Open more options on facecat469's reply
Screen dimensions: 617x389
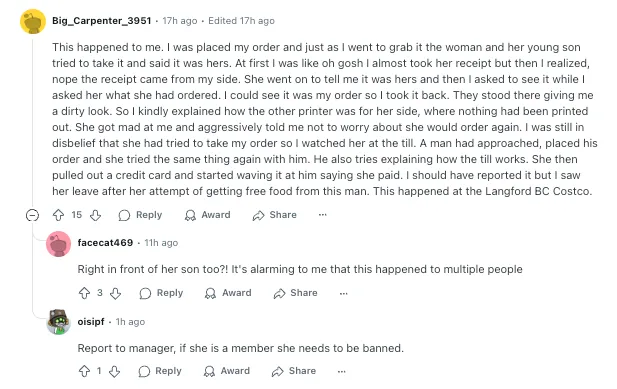click(x=344, y=293)
